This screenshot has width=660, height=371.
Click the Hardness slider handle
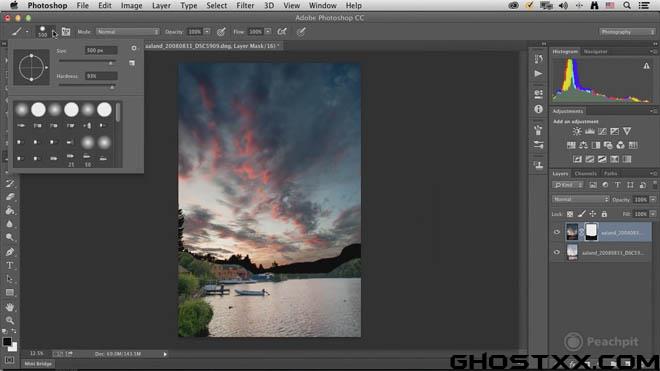click(112, 87)
